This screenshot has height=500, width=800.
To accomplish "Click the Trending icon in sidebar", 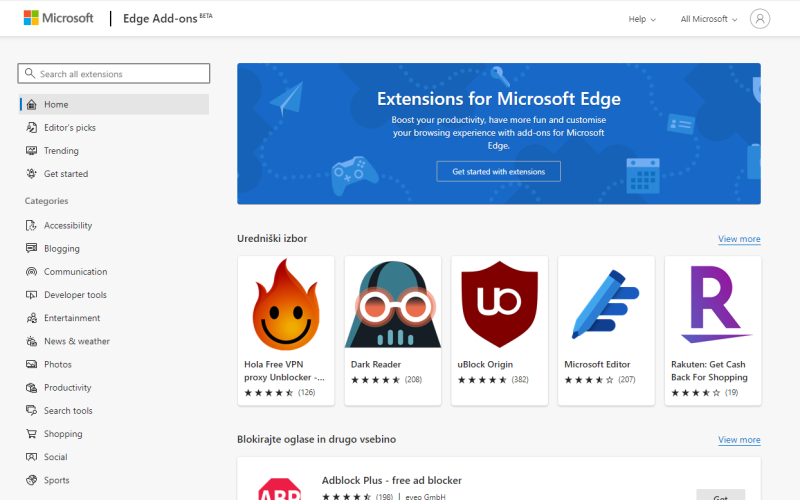I will [x=32, y=151].
